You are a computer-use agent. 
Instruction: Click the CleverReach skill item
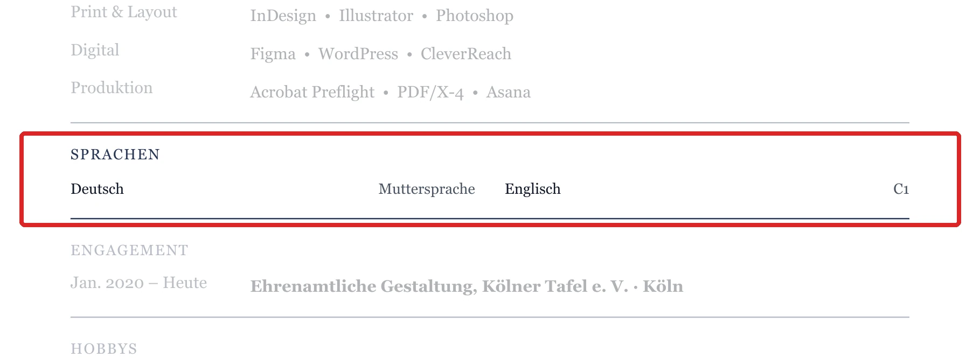[x=466, y=54]
